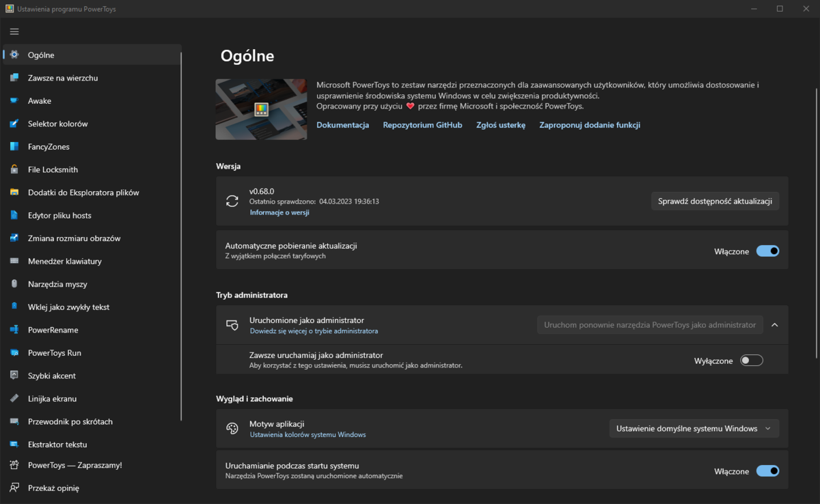
Task: Click the Zawsze na wierzchu icon
Action: 14,78
